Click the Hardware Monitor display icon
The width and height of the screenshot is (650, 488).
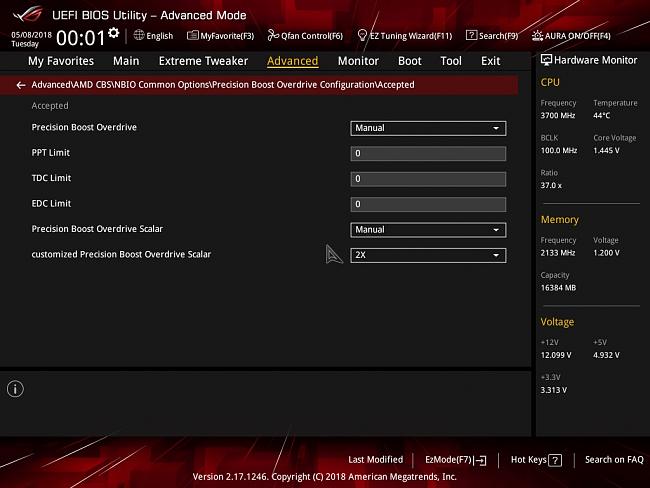click(546, 60)
